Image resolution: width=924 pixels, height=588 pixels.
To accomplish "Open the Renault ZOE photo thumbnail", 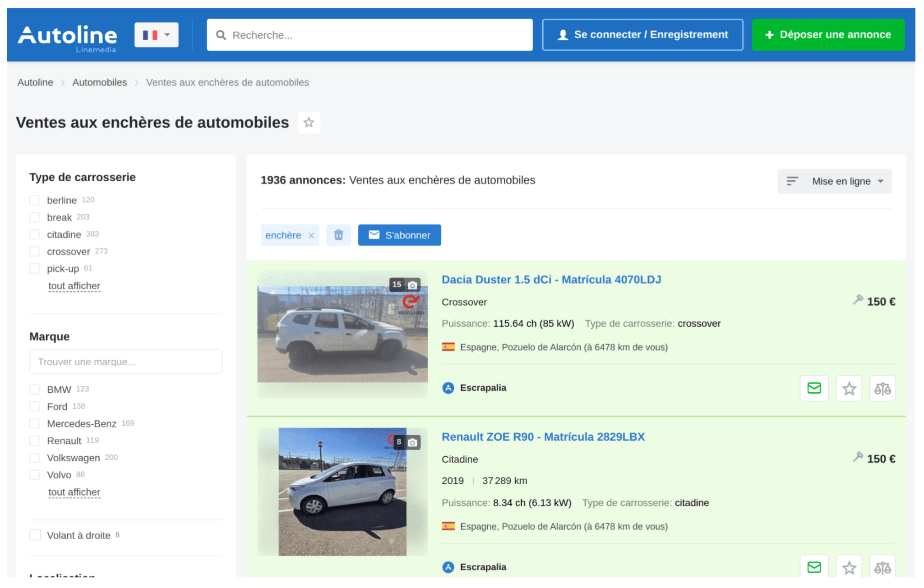I will 342,492.
